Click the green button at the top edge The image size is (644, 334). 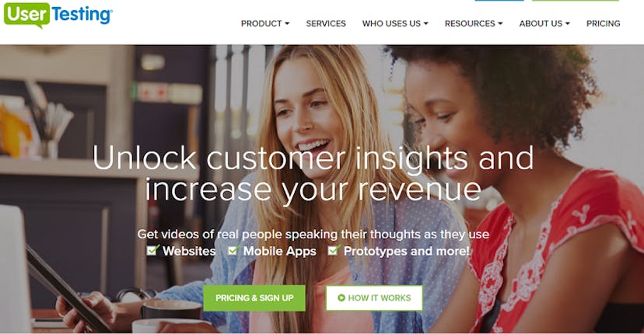point(576,1)
